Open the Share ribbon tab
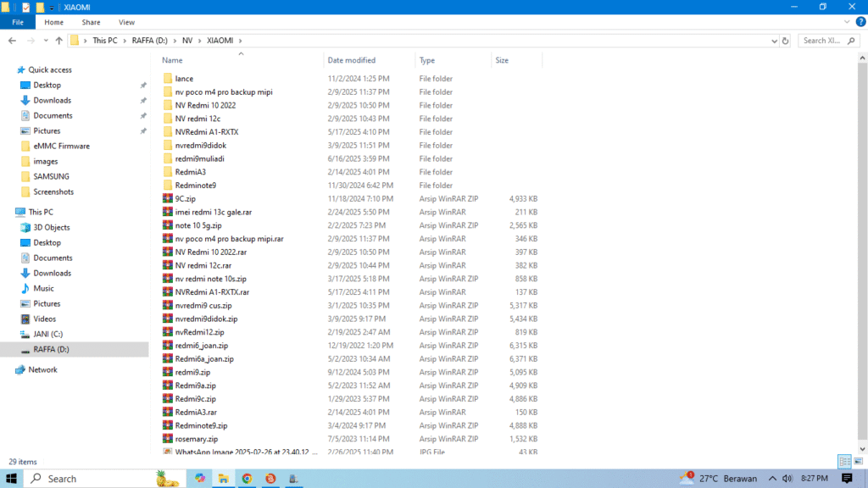Screen dimensions: 868x488 (91, 22)
